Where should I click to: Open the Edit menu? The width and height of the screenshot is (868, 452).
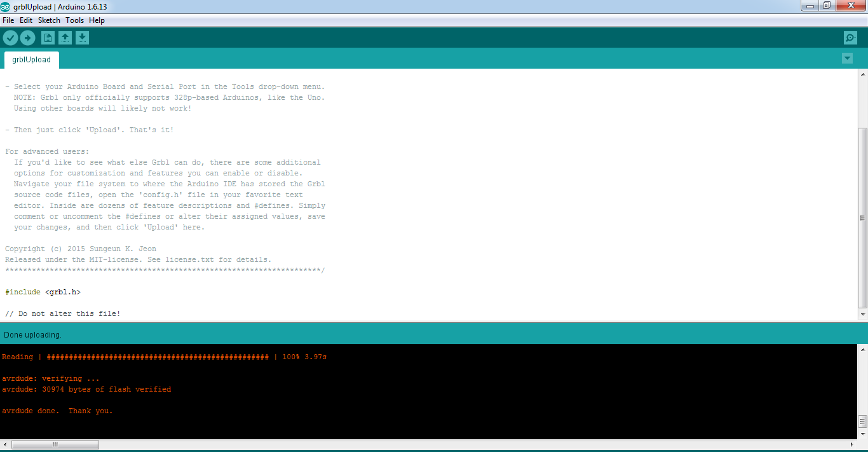(x=26, y=20)
